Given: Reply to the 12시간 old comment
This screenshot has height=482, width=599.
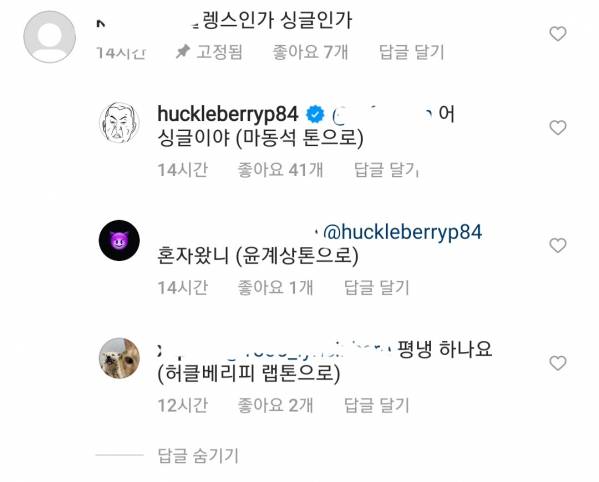Looking at the screenshot, I should 377,405.
